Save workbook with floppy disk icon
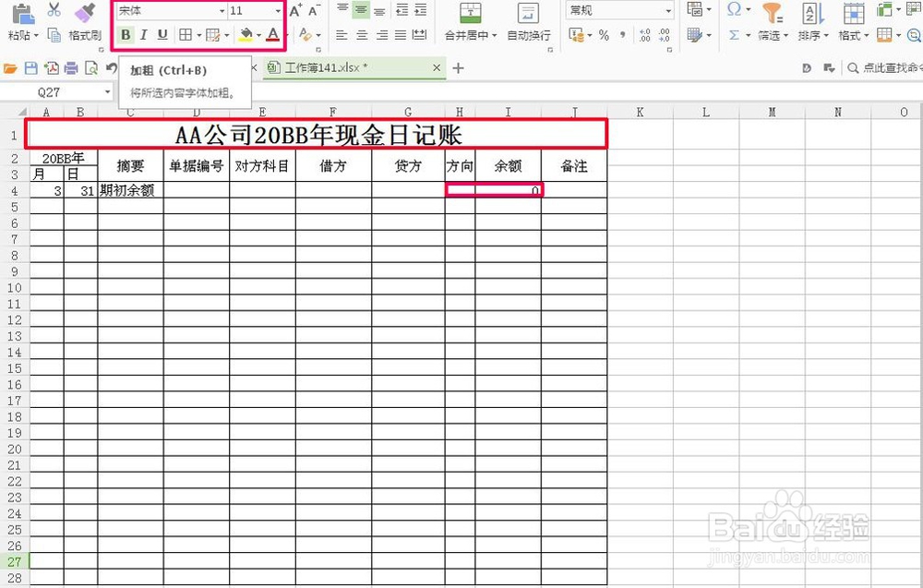The image size is (923, 588). point(31,68)
